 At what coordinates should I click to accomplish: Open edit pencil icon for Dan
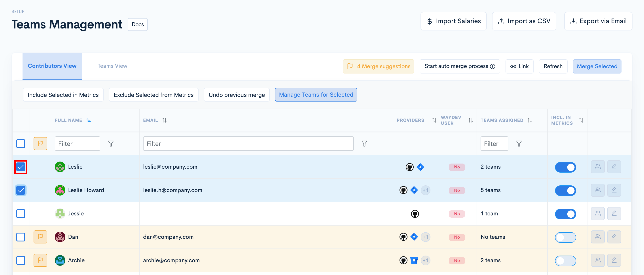614,237
